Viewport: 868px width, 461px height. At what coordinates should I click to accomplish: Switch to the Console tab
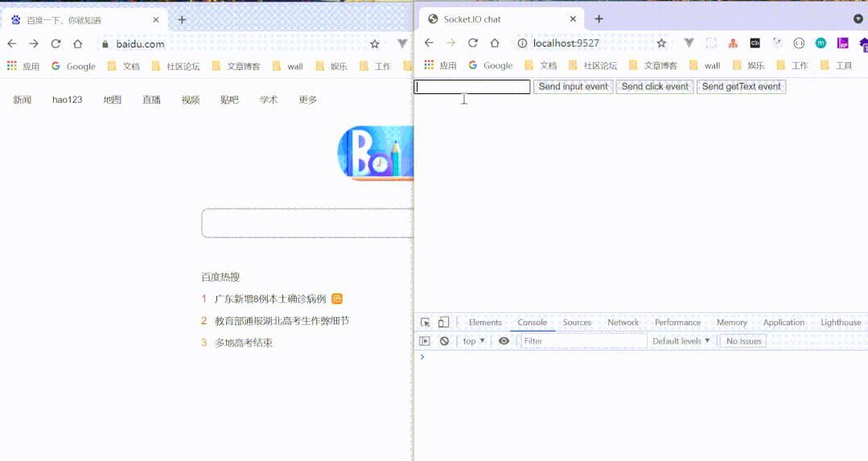tap(533, 323)
